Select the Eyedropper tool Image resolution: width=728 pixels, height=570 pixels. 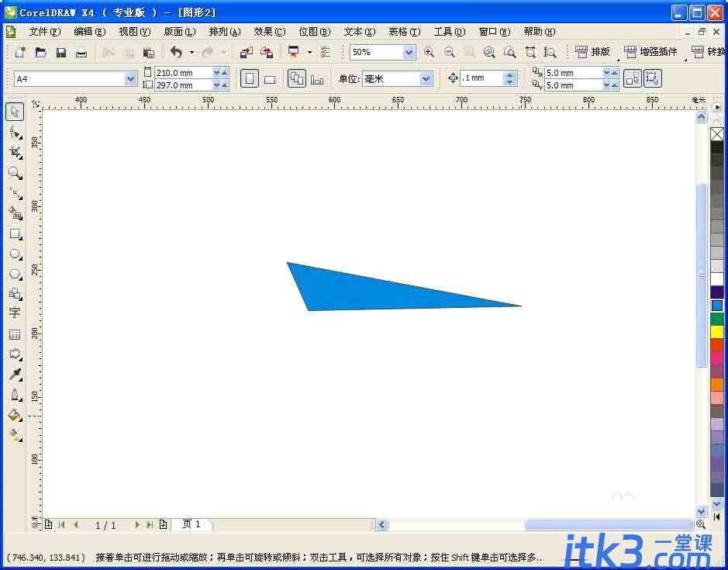tap(15, 375)
